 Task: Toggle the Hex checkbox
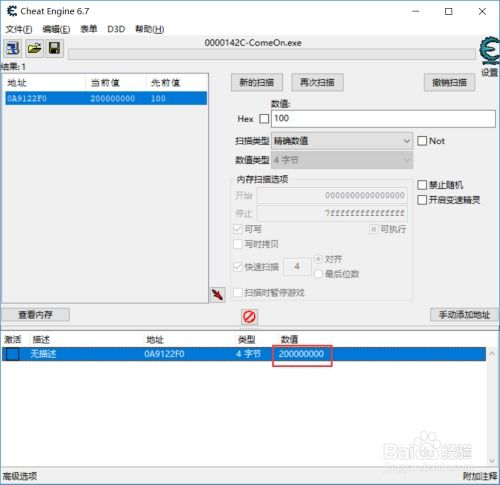(x=264, y=119)
